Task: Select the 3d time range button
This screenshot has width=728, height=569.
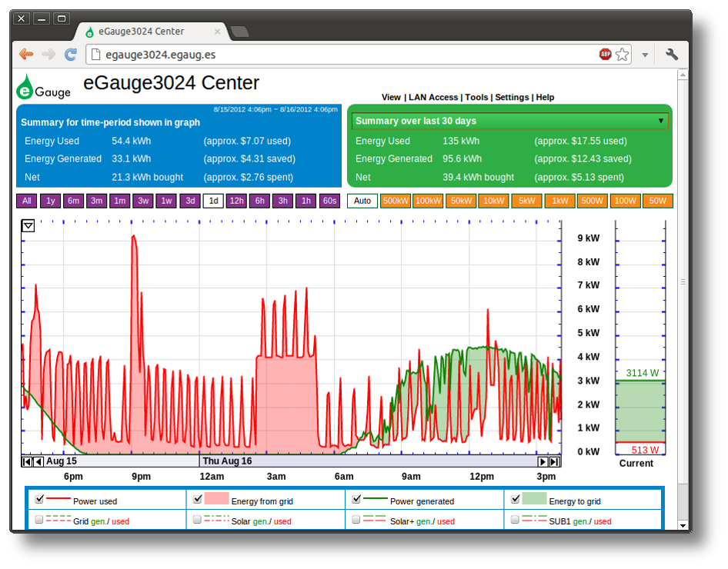Action: [x=190, y=201]
